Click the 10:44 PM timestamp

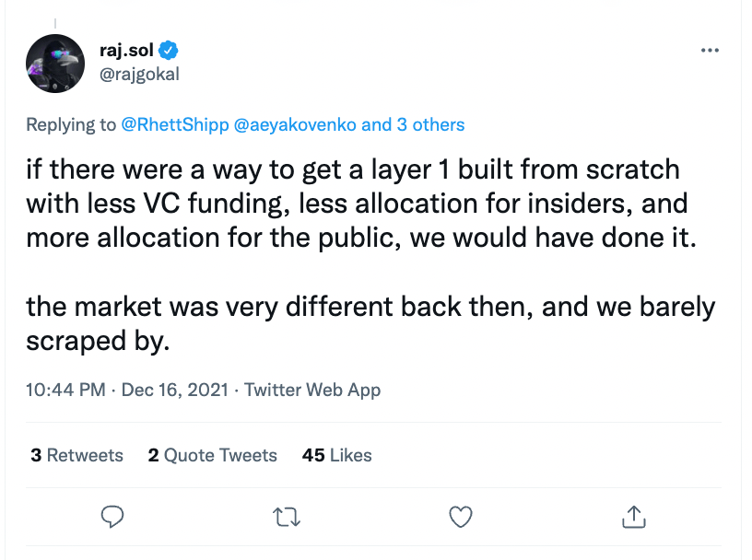[65, 391]
